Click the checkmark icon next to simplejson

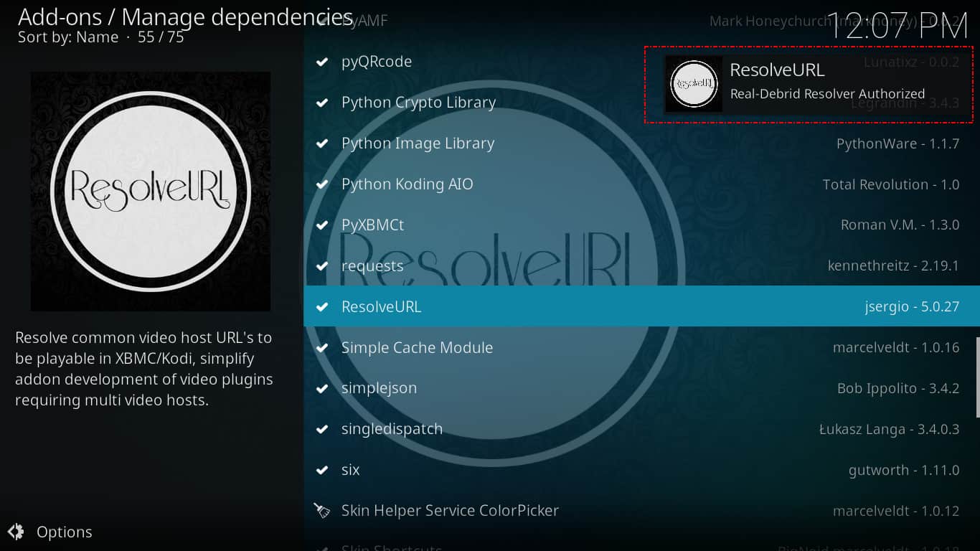tap(322, 388)
